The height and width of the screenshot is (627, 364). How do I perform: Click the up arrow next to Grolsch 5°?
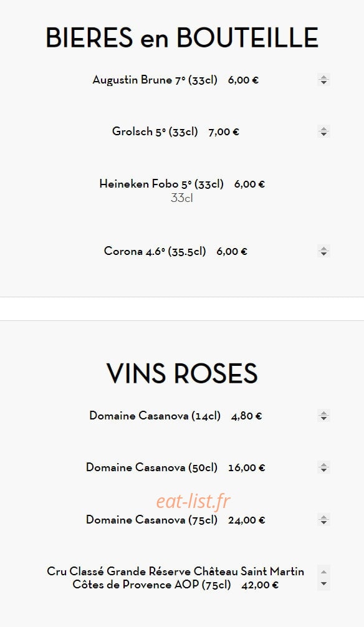(x=323, y=128)
